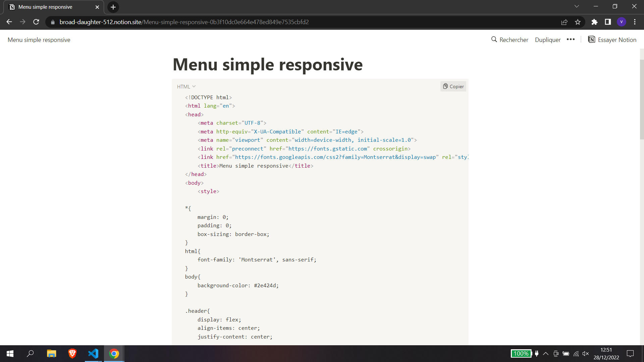Viewport: 644px width, 362px height.
Task: Reload the page with refresh icon
Action: (36, 22)
